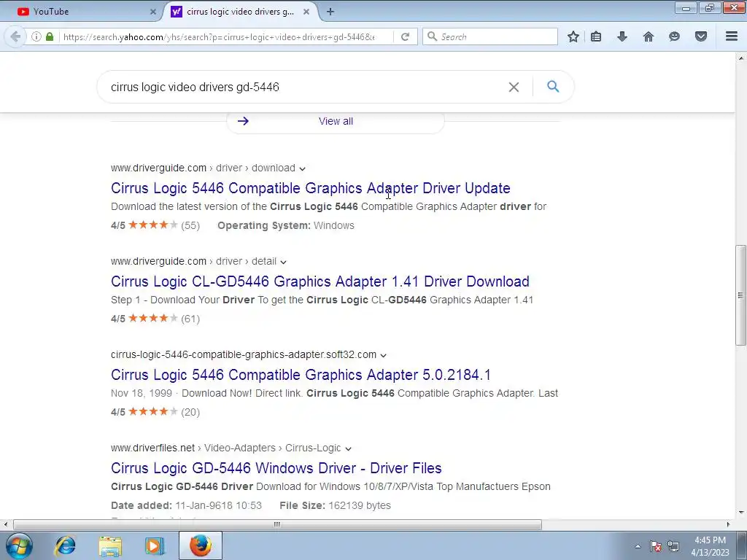This screenshot has width=747, height=560.
Task: Open a new browser tab
Action: (330, 12)
